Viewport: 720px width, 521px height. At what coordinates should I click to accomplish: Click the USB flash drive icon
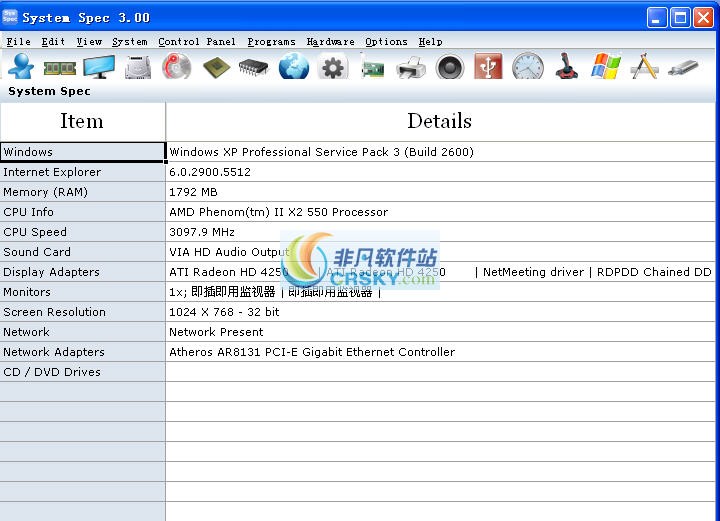click(683, 67)
